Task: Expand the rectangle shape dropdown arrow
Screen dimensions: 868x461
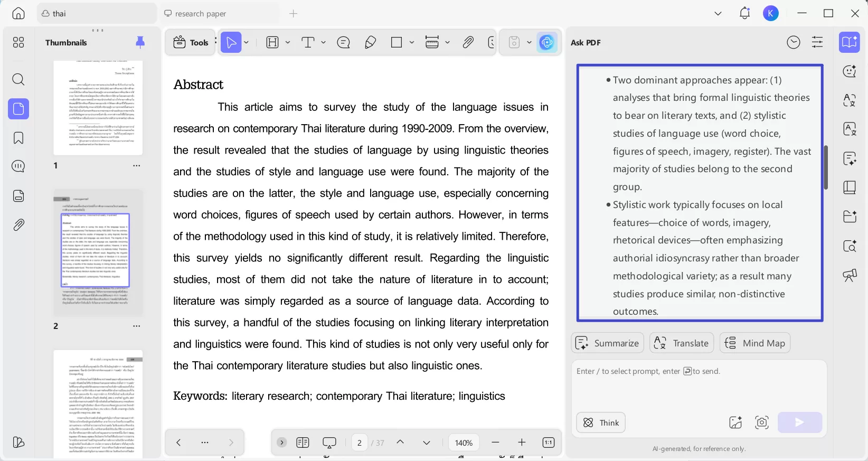Action: [412, 42]
